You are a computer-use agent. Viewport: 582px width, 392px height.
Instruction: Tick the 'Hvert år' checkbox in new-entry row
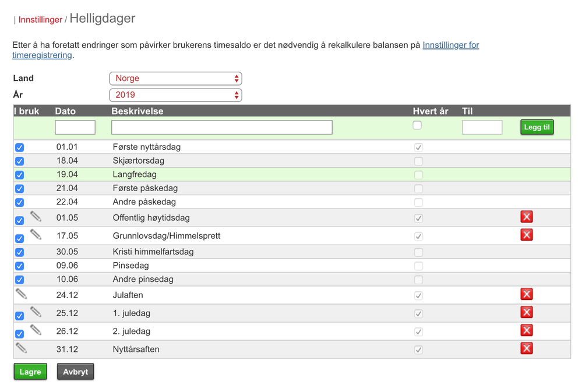[417, 125]
